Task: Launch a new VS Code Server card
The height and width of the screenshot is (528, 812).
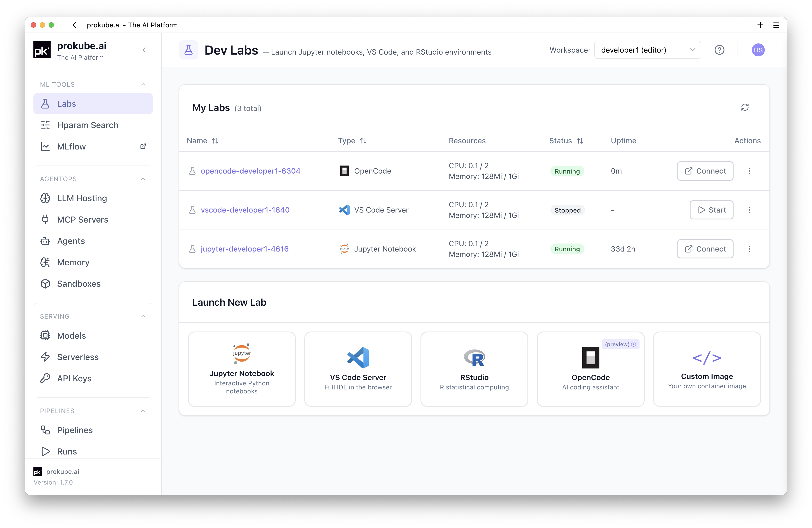Action: click(x=358, y=369)
